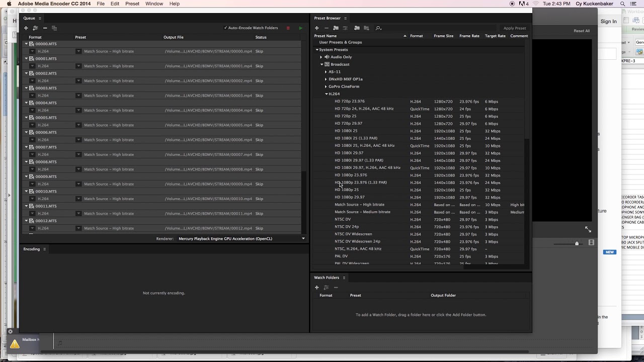Collapse Broadcast preset group
644x362 pixels.
(x=321, y=64)
